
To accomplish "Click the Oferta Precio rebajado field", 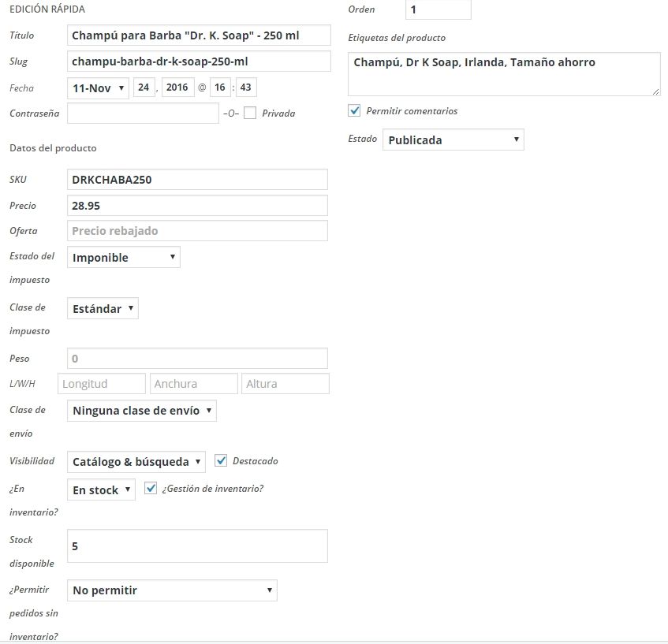I will [197, 231].
